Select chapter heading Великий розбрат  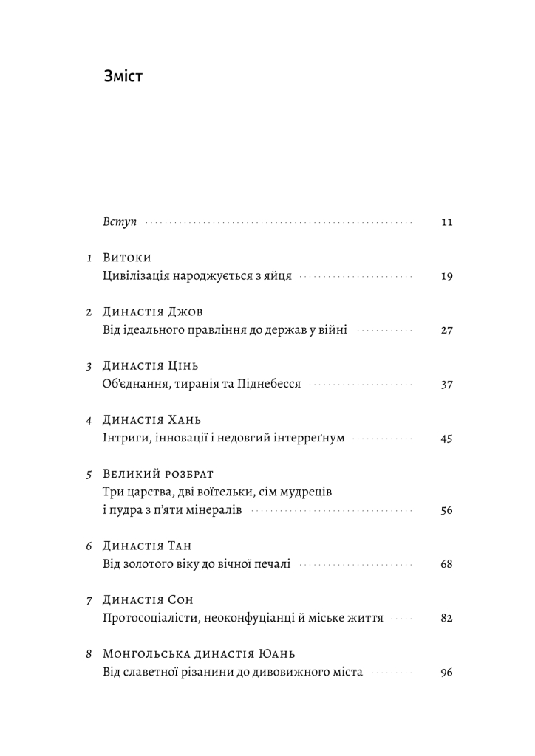tap(158, 474)
